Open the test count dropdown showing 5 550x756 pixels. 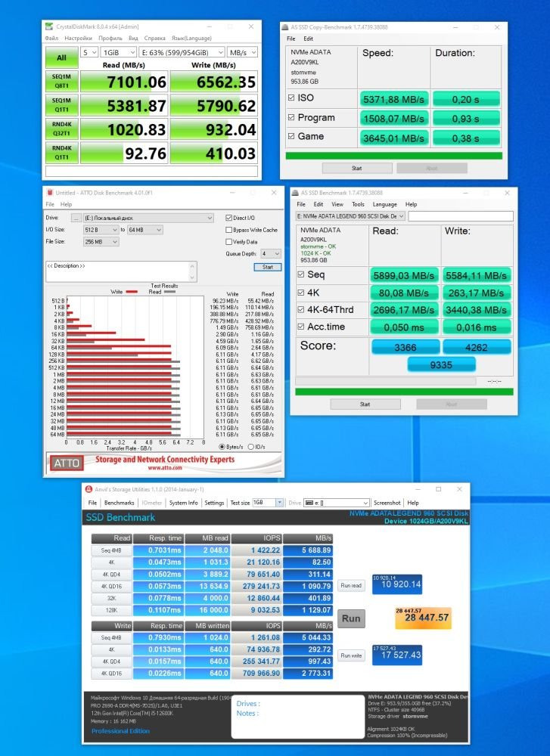click(89, 53)
